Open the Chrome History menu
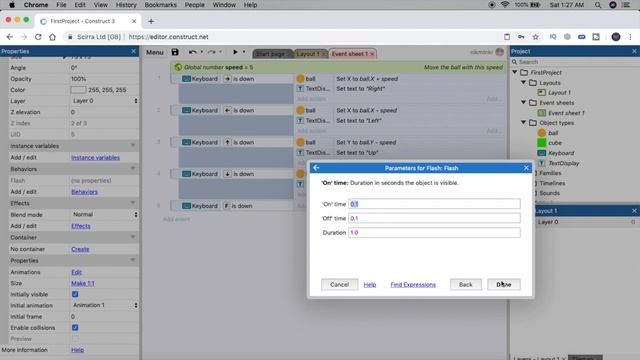Viewport: 640px width, 360px height. (x=126, y=5)
